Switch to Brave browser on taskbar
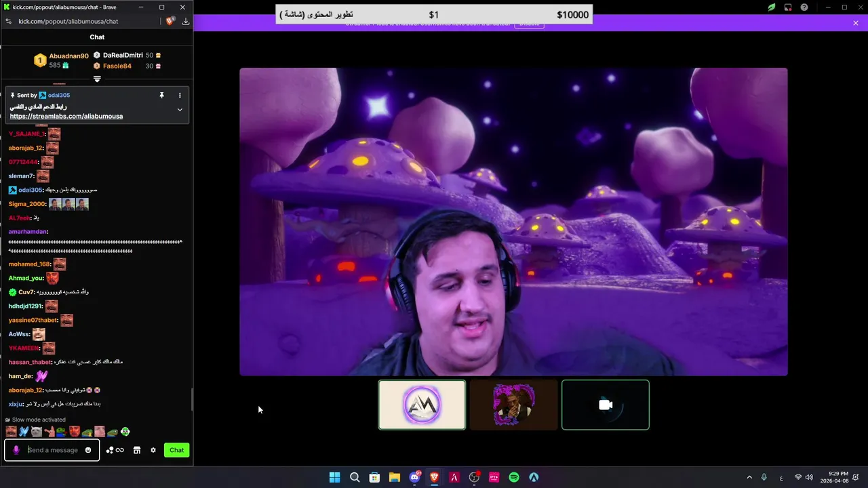The height and width of the screenshot is (488, 868). pyautogui.click(x=434, y=477)
